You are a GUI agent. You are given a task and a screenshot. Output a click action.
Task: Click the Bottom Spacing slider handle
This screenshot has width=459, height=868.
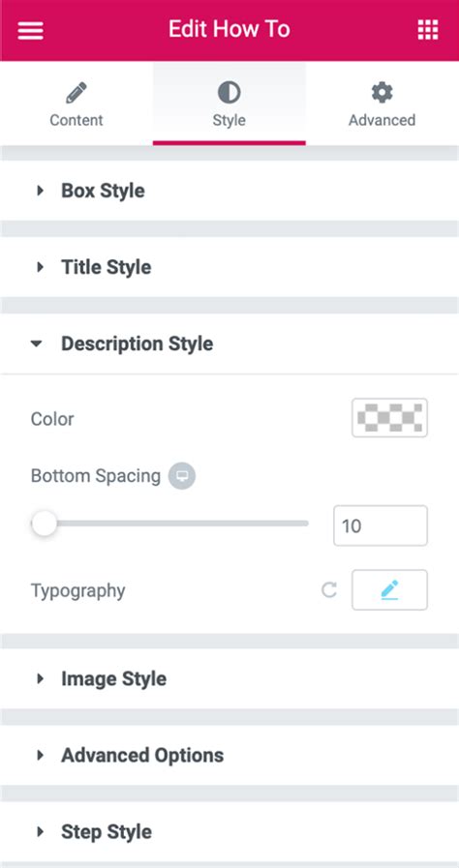[x=45, y=524]
